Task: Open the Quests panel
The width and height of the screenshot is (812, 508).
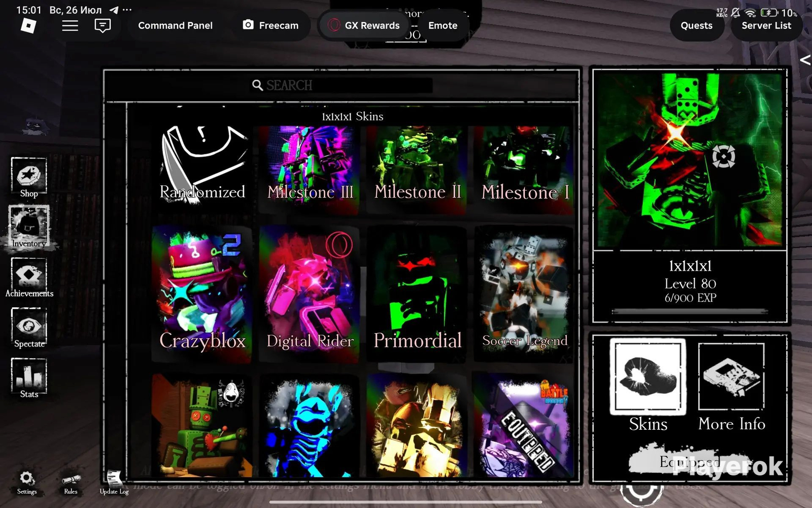Action: (696, 25)
